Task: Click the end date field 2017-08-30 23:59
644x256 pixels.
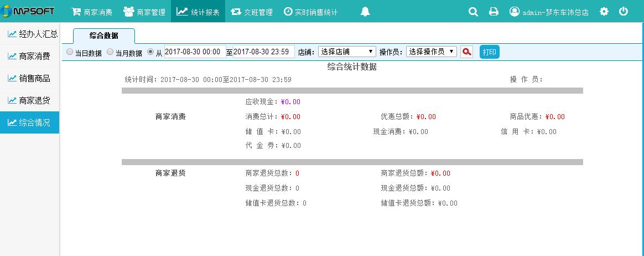Action: 263,52
